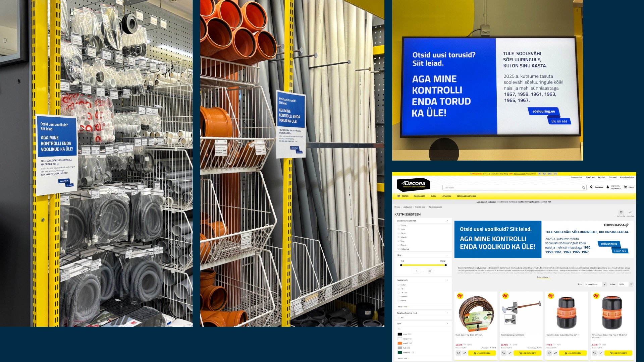Open the shopping cart icon

click(625, 187)
